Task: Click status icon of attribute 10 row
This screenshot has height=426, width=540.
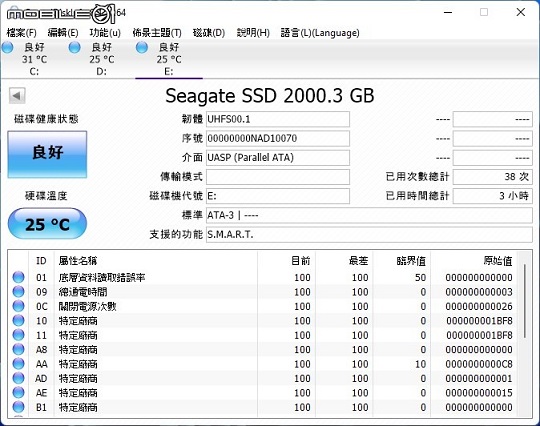Action: tap(18, 320)
